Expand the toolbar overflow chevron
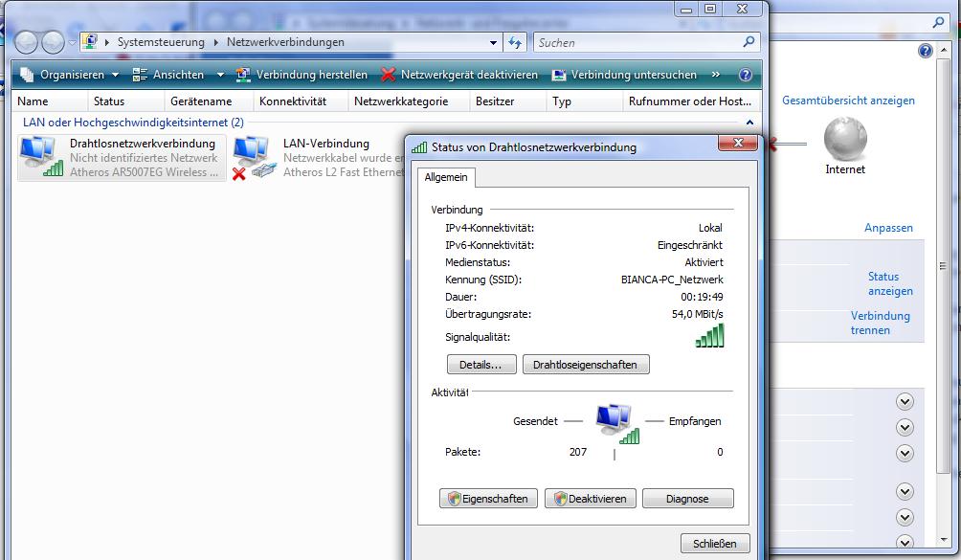 click(x=716, y=75)
